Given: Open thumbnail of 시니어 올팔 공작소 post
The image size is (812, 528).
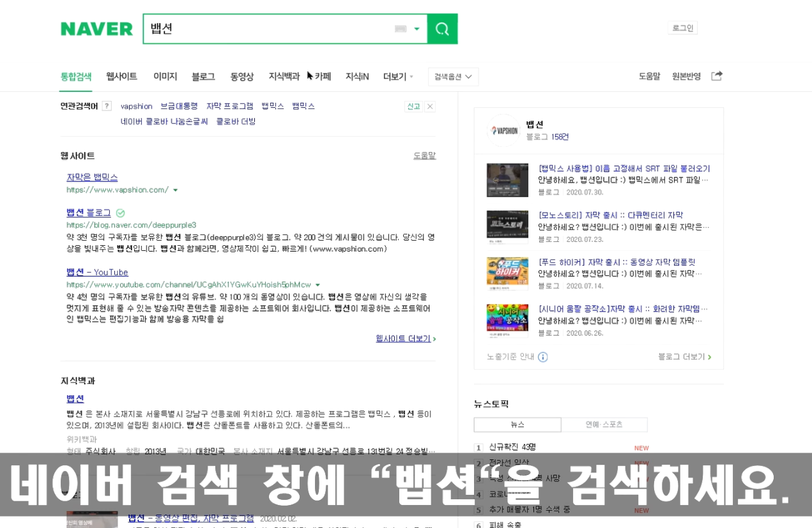Looking at the screenshot, I should pos(507,321).
